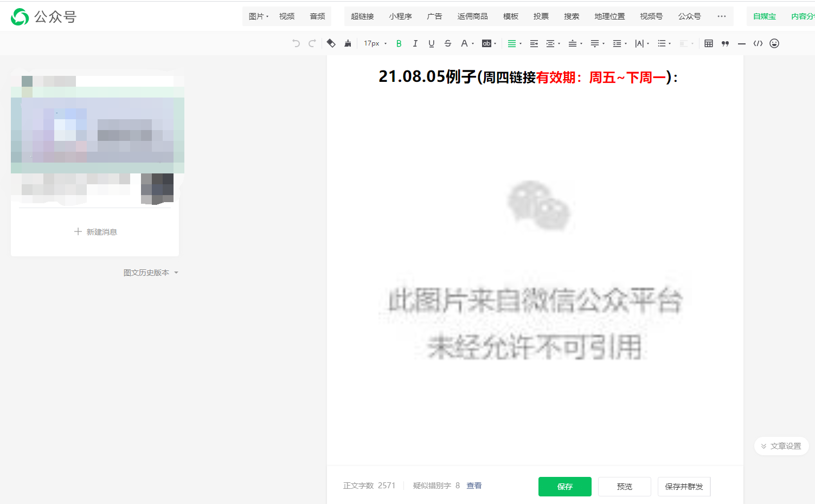Open the letter spacing dropdown
The width and height of the screenshot is (815, 504).
click(642, 43)
